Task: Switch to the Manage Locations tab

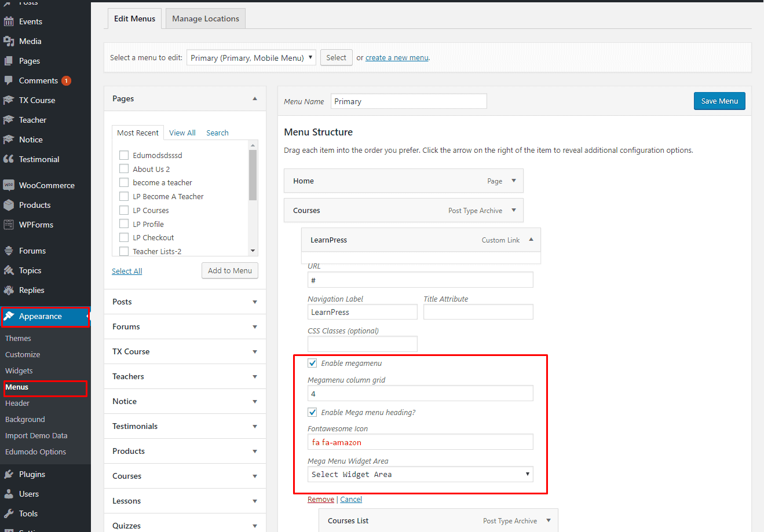Action: click(x=206, y=19)
